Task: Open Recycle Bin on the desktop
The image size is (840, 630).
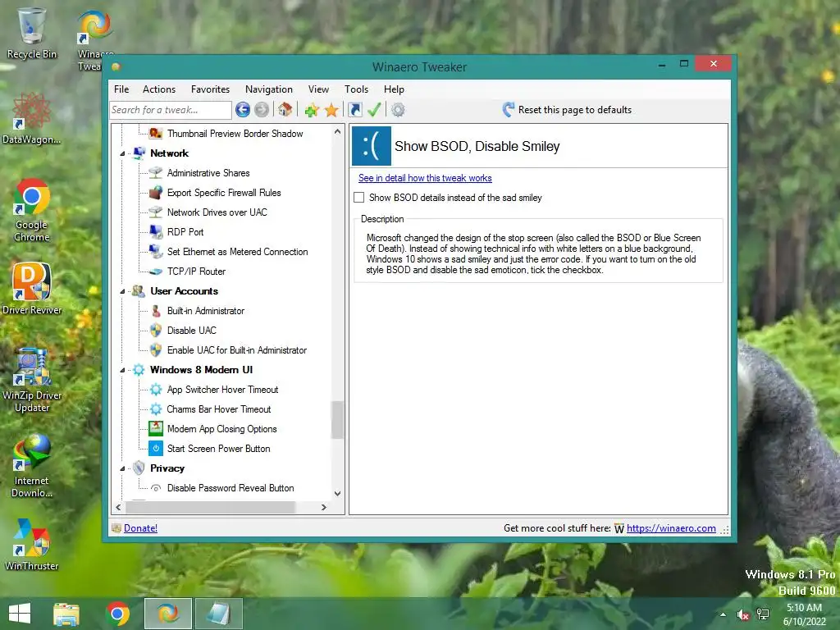Action: 32,33
